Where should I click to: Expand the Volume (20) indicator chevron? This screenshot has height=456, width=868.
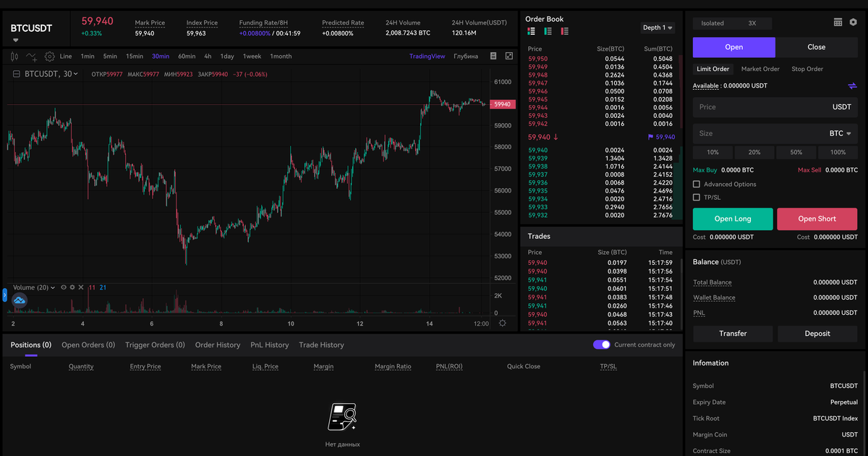pos(52,287)
